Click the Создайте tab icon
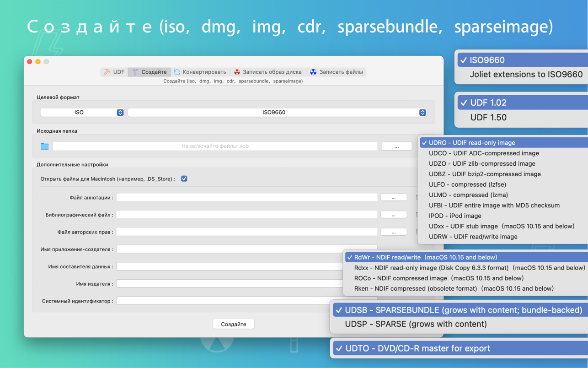 (135, 72)
